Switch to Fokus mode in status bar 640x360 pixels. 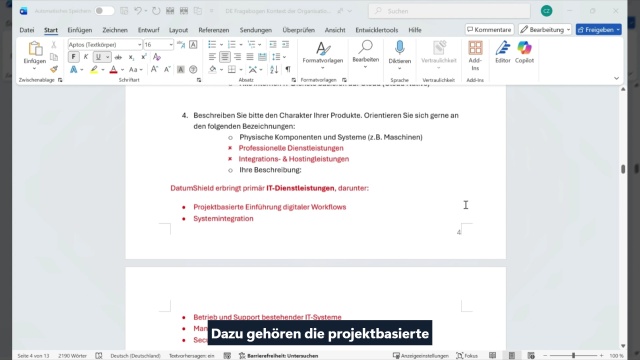click(467, 356)
